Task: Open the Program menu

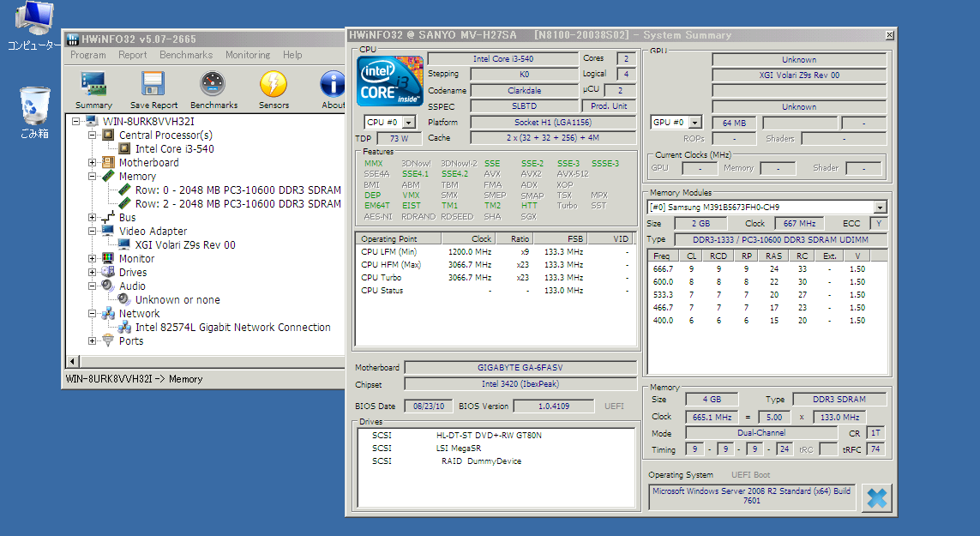Action: [x=88, y=55]
